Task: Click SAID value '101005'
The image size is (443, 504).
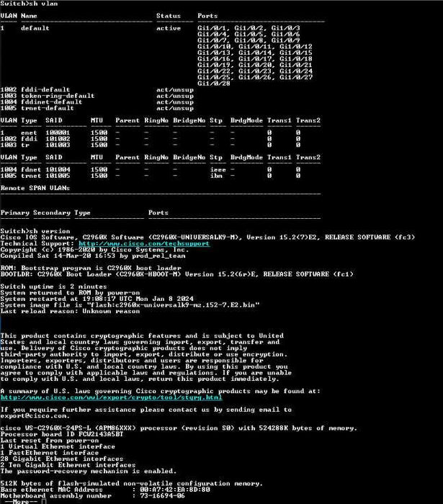Action: (x=58, y=176)
